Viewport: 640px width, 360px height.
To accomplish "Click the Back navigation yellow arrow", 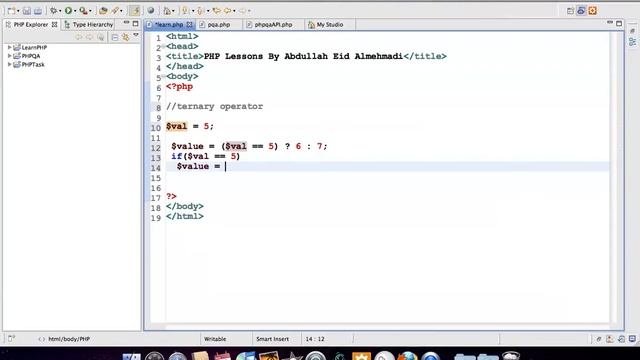I will (x=228, y=11).
